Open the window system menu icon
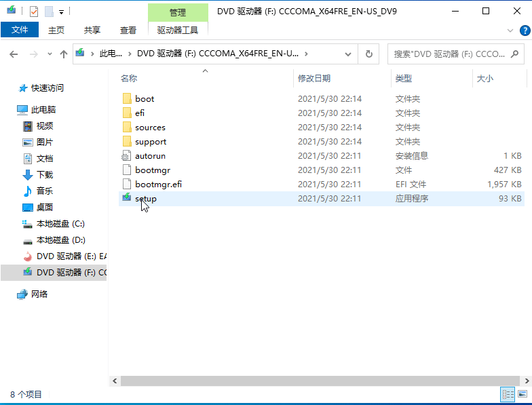 [x=11, y=9]
